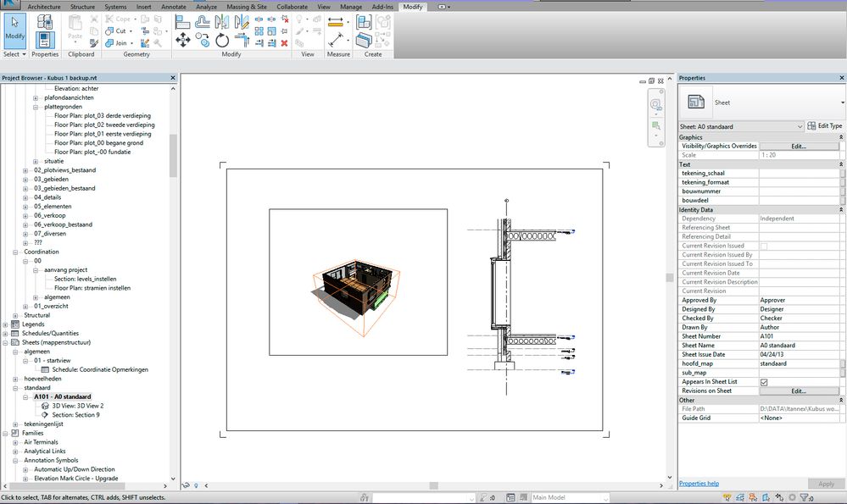Click the Scale tool

271,31
